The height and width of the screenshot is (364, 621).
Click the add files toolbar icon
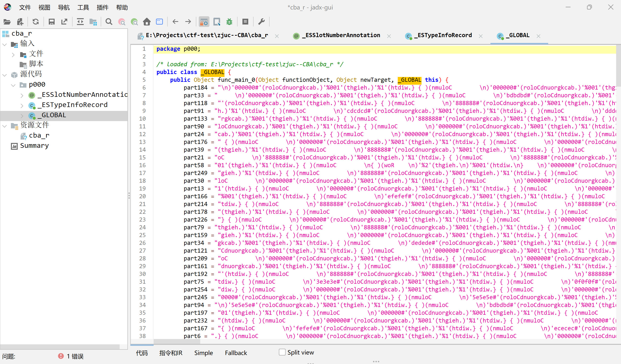[20, 22]
